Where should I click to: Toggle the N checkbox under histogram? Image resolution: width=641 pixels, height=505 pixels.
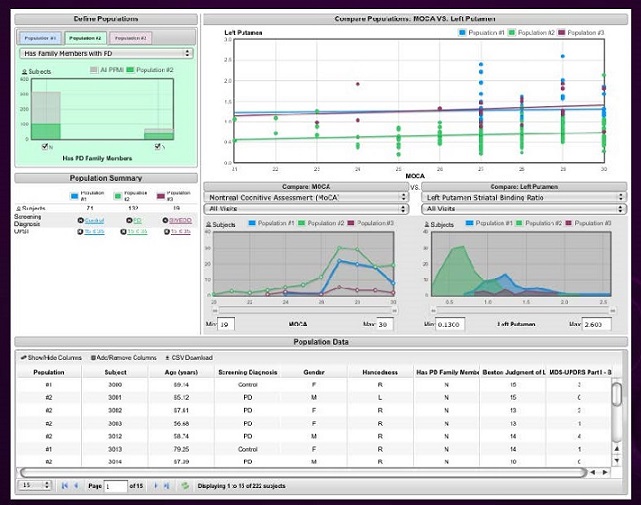point(44,146)
